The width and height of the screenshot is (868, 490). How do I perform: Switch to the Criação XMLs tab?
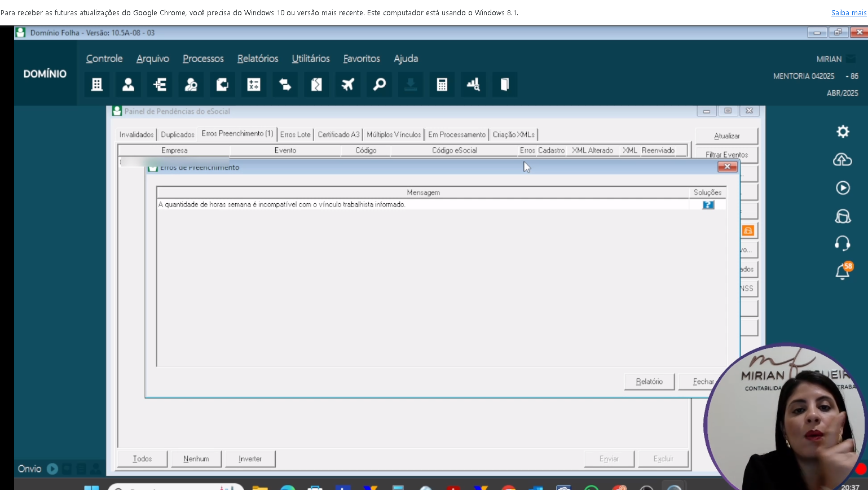point(514,135)
